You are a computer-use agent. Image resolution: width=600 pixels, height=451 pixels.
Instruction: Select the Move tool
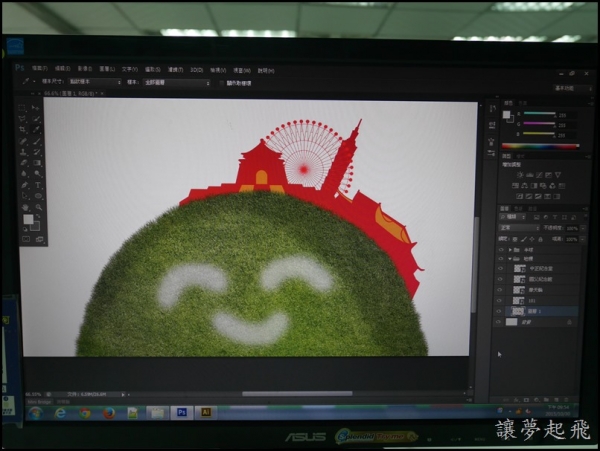click(36, 108)
